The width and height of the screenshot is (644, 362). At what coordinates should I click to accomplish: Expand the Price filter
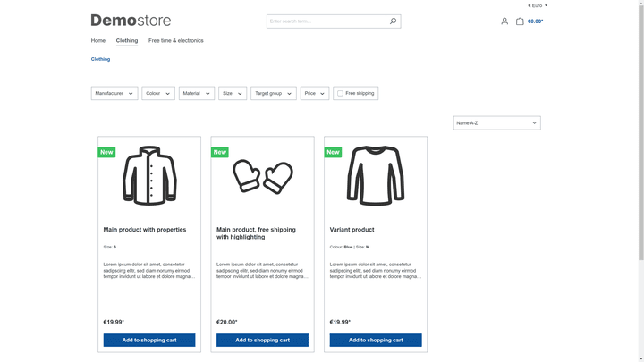click(x=315, y=93)
